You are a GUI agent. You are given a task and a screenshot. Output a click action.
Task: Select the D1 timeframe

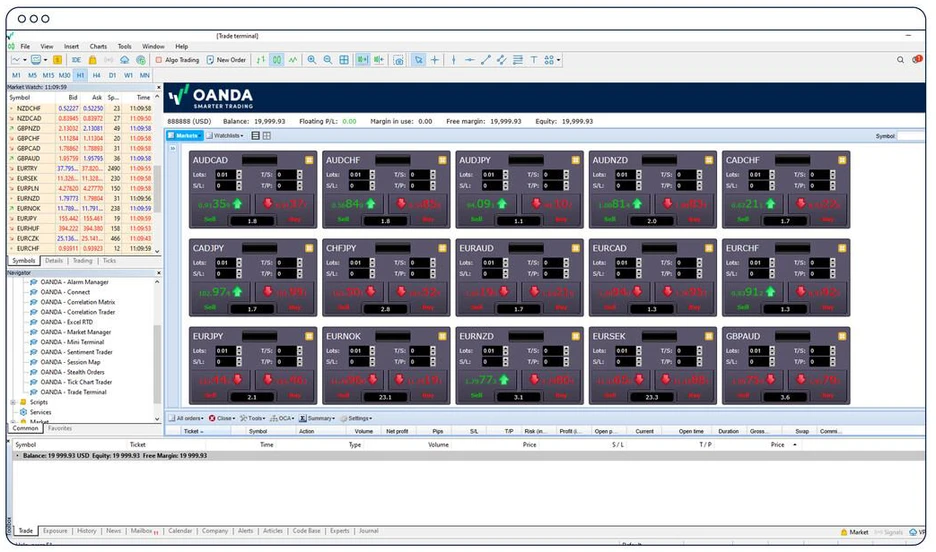[x=112, y=75]
